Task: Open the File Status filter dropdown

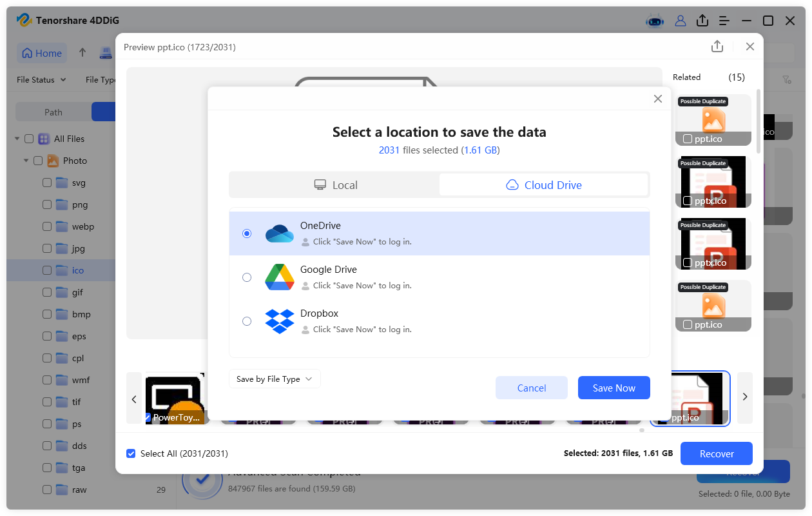Action: [41, 80]
